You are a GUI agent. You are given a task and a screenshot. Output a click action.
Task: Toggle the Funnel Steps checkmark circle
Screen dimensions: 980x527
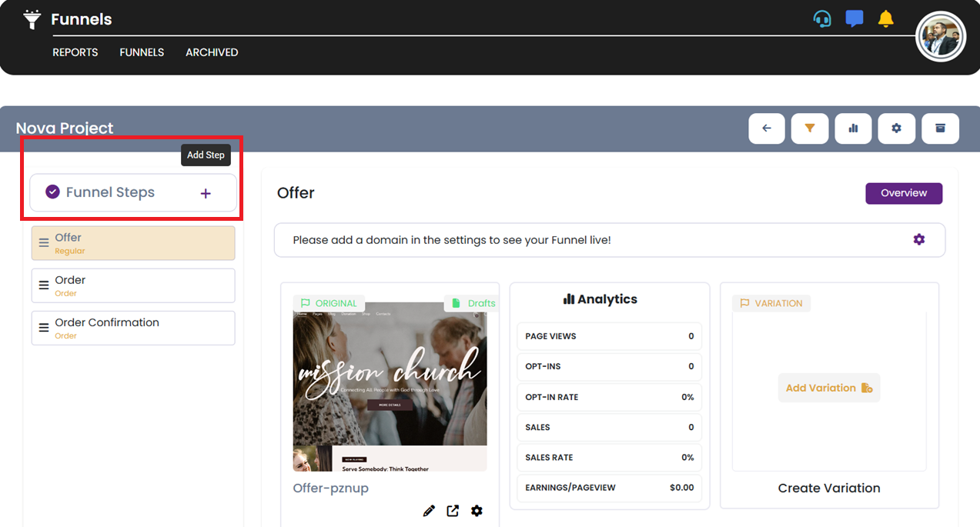[x=52, y=192]
